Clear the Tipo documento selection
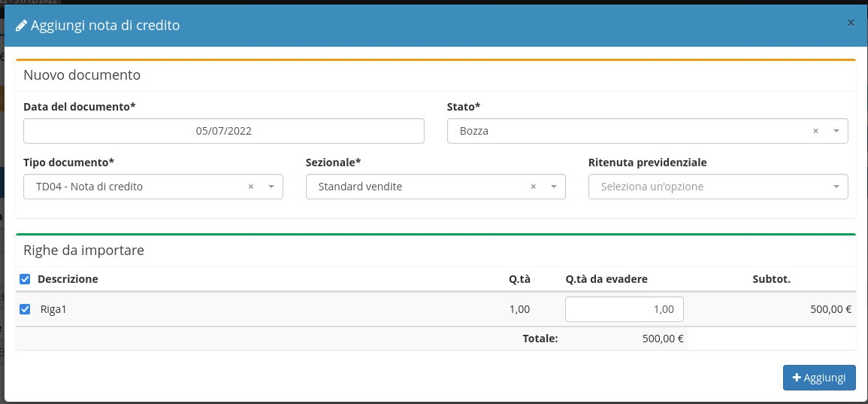This screenshot has width=868, height=404. 251,187
